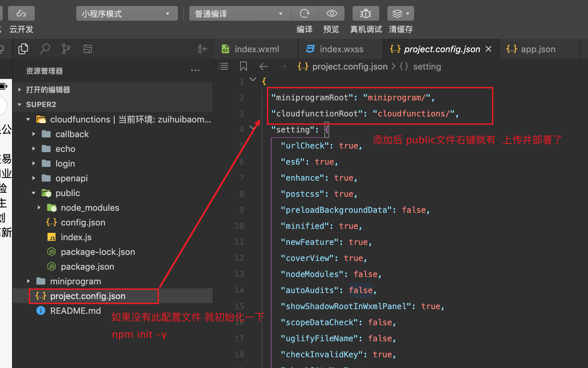Open the search magnifier icon in sidebar

(45, 49)
